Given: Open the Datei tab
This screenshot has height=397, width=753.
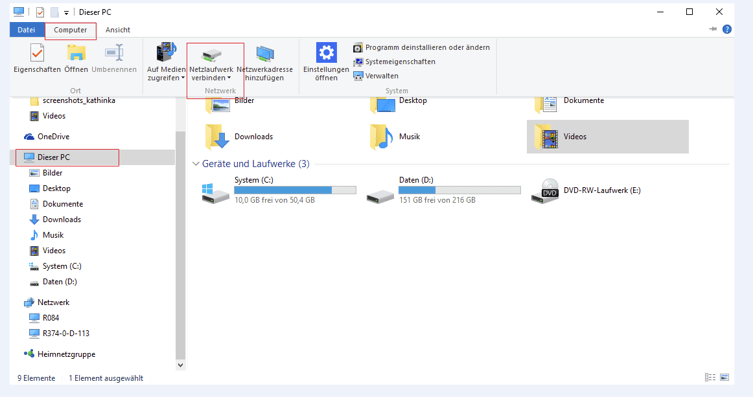Looking at the screenshot, I should [x=26, y=30].
